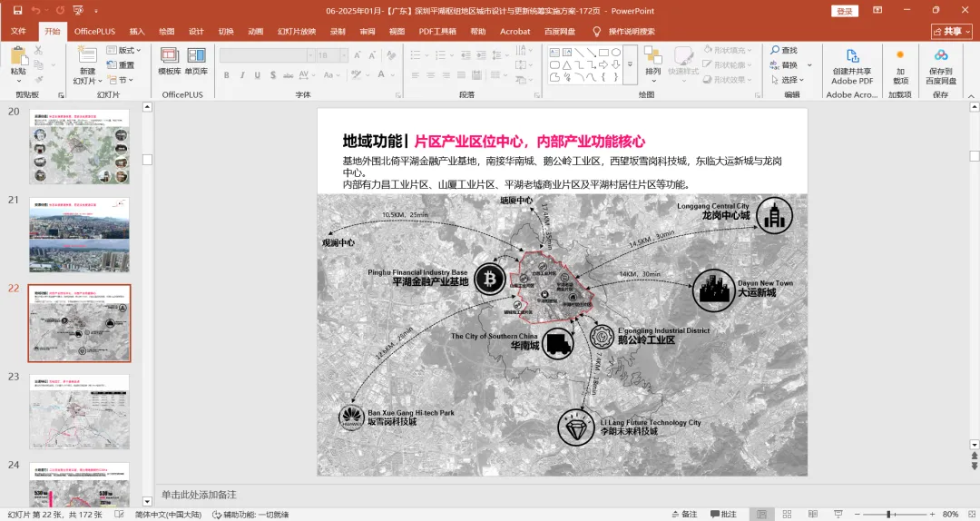Image resolution: width=980 pixels, height=521 pixels.
Task: Select slide 23 thumbnail
Action: tap(79, 411)
